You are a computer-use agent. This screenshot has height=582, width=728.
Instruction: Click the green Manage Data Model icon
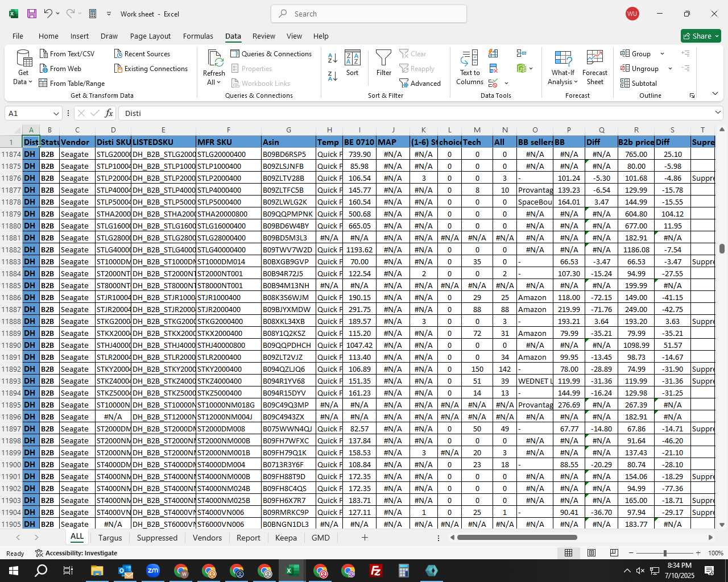coord(522,69)
